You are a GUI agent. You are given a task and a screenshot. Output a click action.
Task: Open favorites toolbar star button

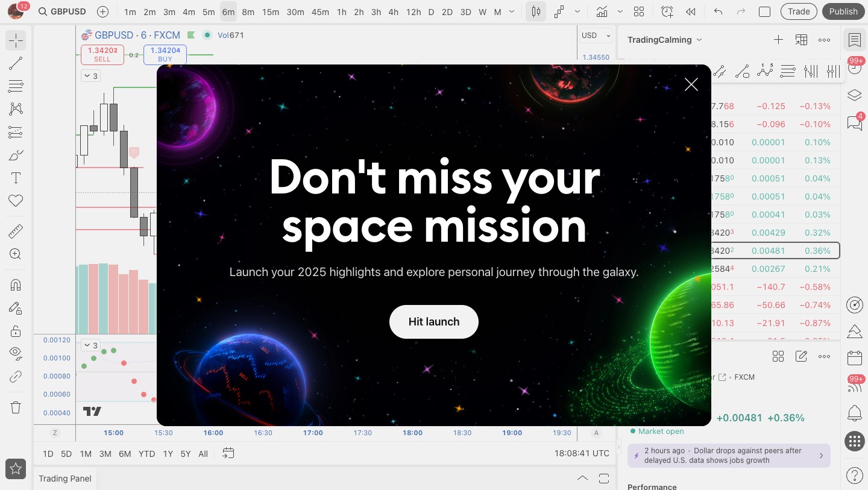click(x=16, y=468)
